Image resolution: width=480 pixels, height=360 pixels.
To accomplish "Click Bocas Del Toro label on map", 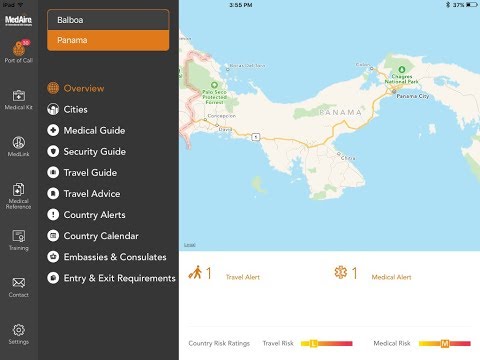I will (247, 66).
